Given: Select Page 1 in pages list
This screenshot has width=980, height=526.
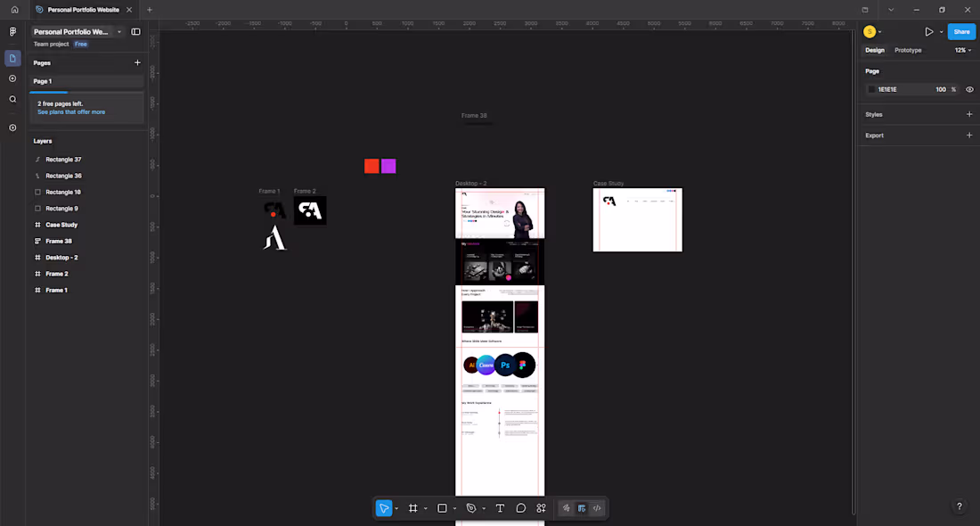Looking at the screenshot, I should tap(86, 81).
